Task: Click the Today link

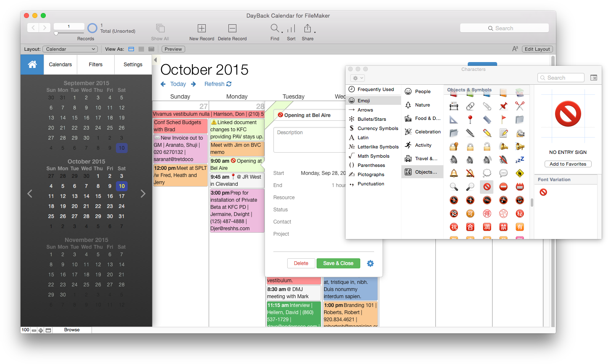Action: [x=178, y=84]
